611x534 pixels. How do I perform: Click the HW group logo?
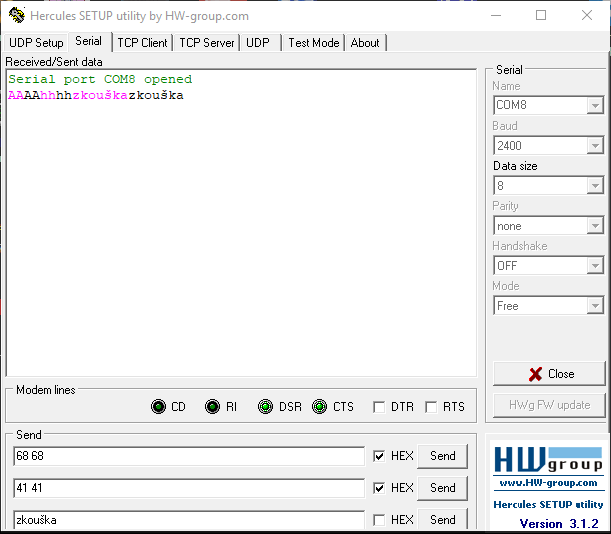pyautogui.click(x=548, y=460)
